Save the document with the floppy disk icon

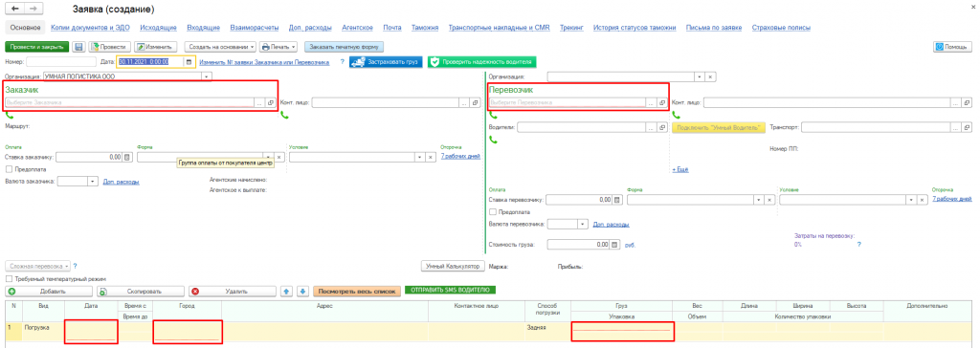(x=79, y=47)
